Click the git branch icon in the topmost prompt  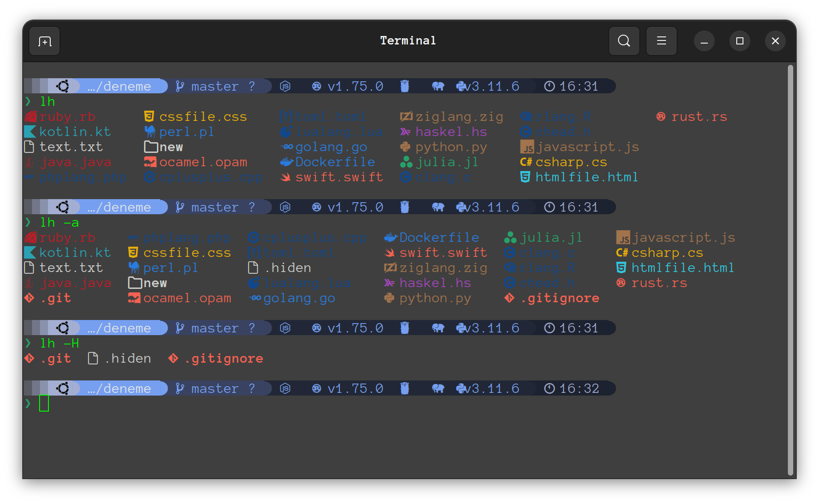180,86
